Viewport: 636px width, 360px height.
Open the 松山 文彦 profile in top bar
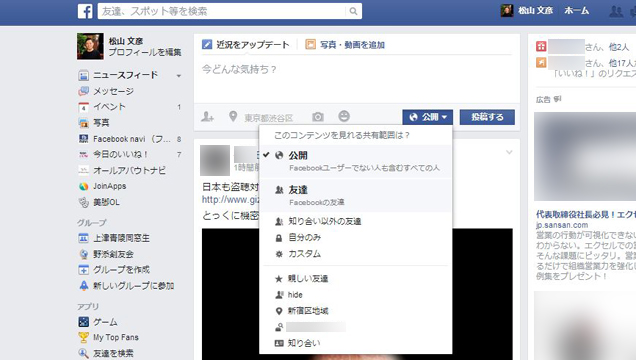527,11
